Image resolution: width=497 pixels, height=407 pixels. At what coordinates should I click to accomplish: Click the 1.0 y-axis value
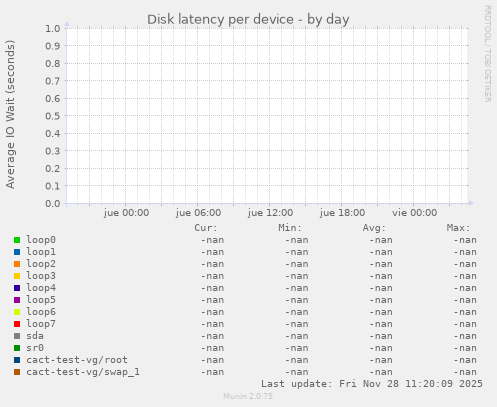click(x=53, y=28)
